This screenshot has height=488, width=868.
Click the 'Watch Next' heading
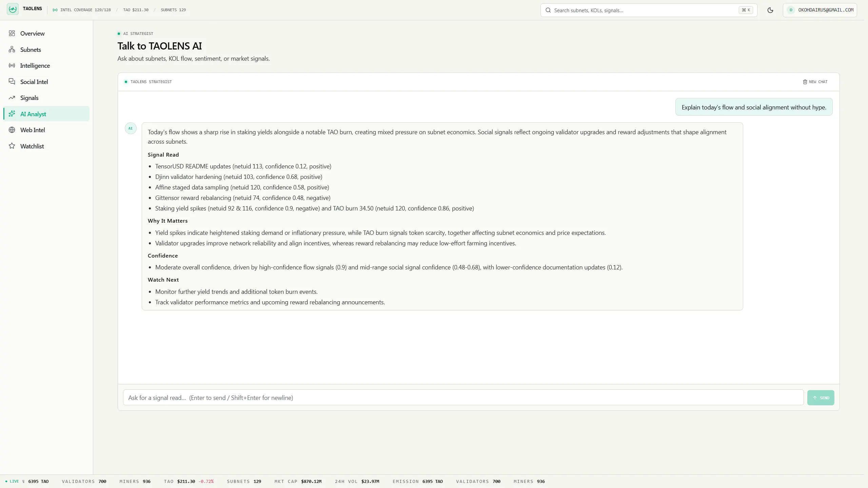point(163,280)
